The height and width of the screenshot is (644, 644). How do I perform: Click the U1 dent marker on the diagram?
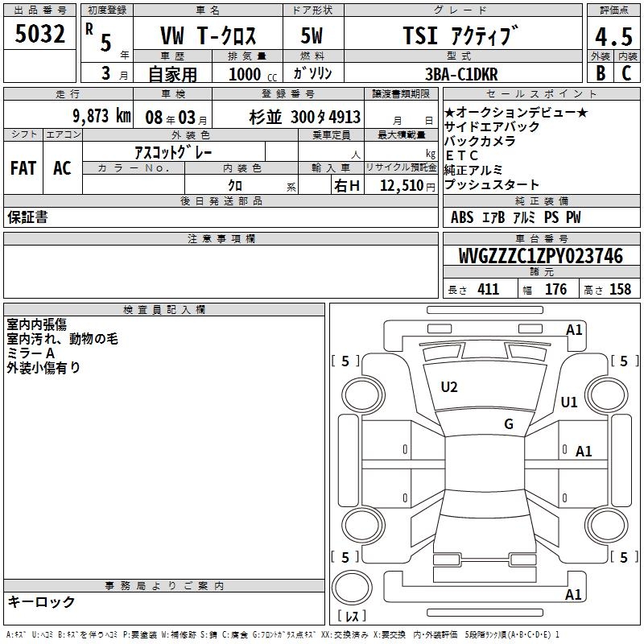pyautogui.click(x=569, y=402)
